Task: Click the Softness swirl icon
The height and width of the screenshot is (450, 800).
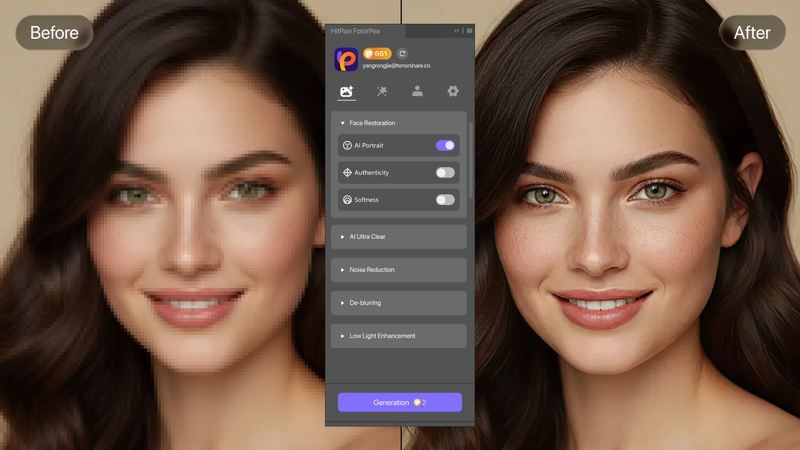Action: (347, 199)
